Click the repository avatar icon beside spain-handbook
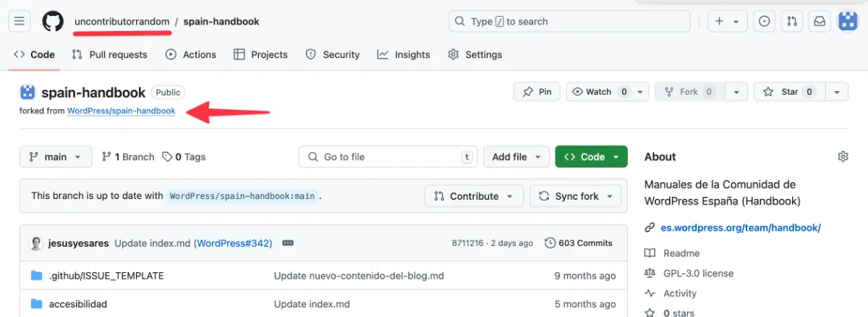Screen dimensions: 868x317 27,92
